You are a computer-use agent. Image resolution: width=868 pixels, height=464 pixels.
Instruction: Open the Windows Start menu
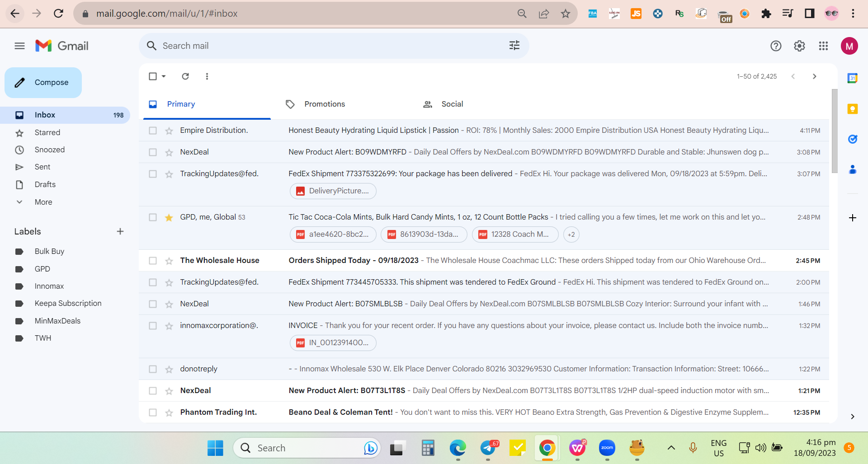coord(215,448)
